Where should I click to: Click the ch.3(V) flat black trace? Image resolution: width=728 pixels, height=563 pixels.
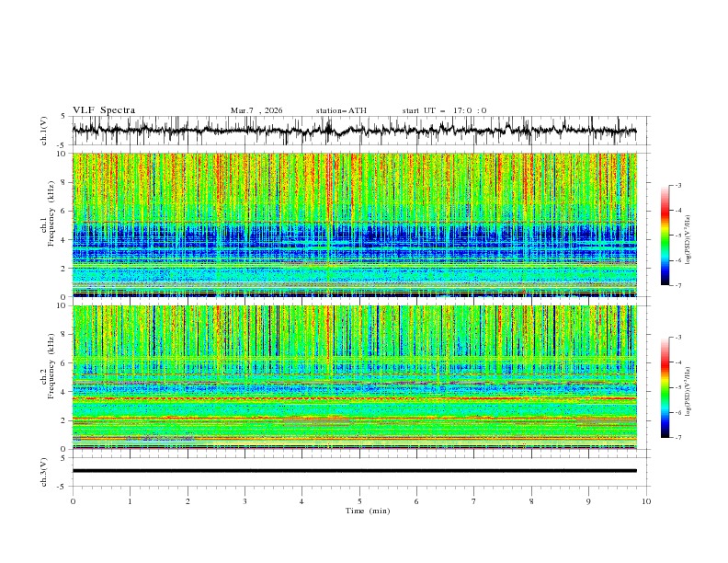[x=355, y=471]
